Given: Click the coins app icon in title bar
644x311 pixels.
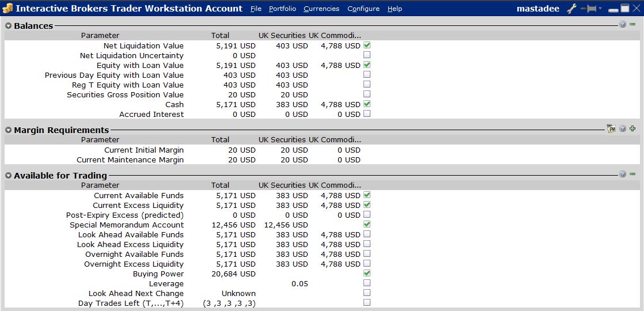Looking at the screenshot, I should (x=7, y=8).
